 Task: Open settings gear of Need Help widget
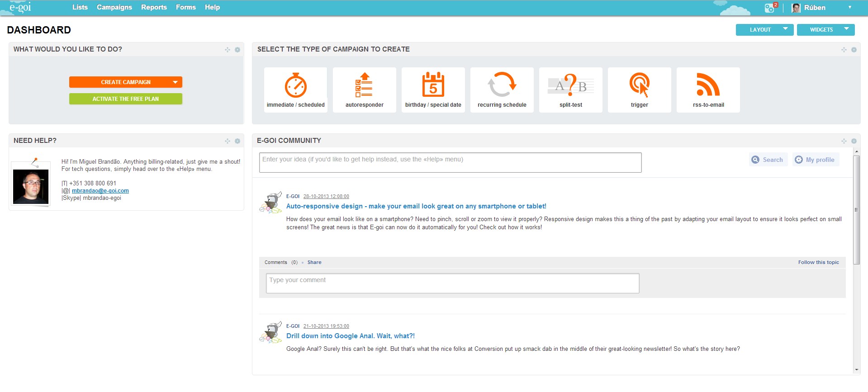click(x=237, y=141)
